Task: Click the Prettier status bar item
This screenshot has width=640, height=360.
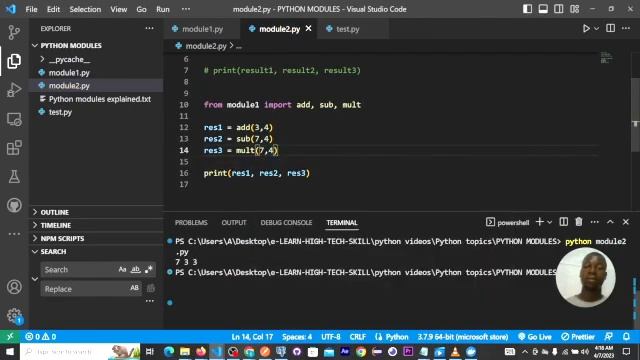Action: coord(578,337)
